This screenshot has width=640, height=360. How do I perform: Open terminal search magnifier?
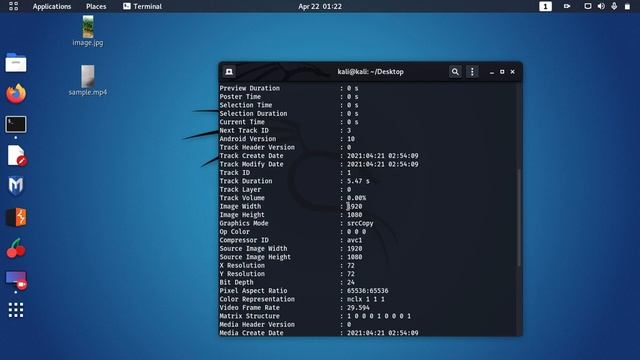(455, 72)
